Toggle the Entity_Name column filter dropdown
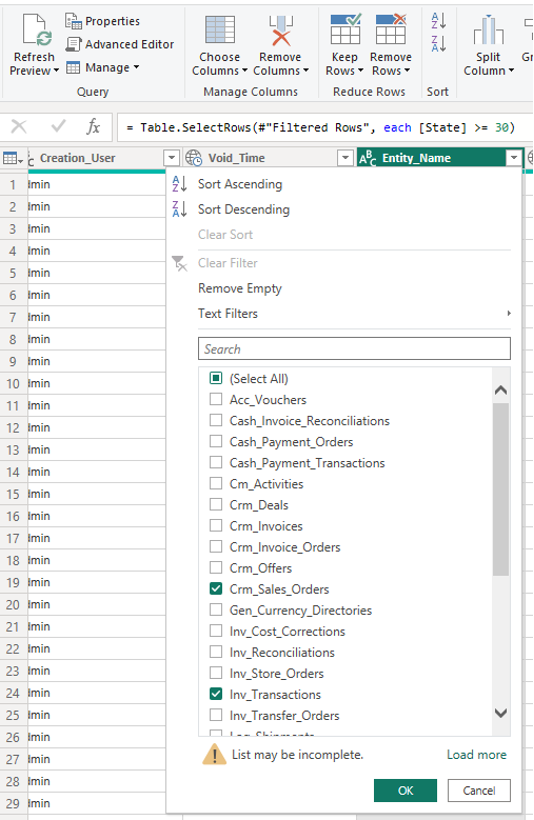Viewport: 534px width, 820px height. pyautogui.click(x=514, y=158)
